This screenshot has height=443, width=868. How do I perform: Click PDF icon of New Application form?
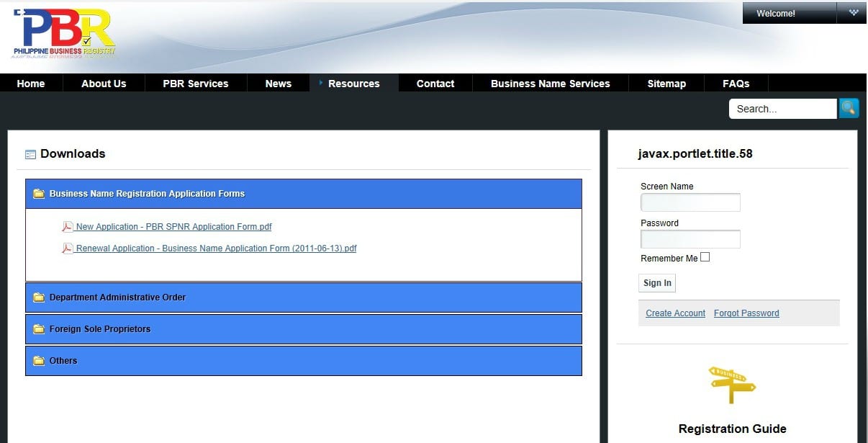(68, 227)
